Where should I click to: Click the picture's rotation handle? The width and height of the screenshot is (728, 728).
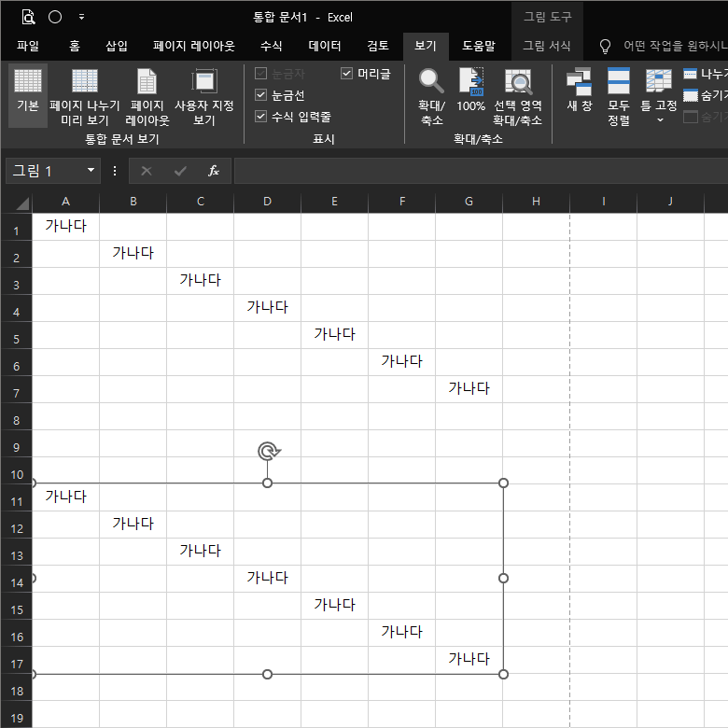(269, 451)
